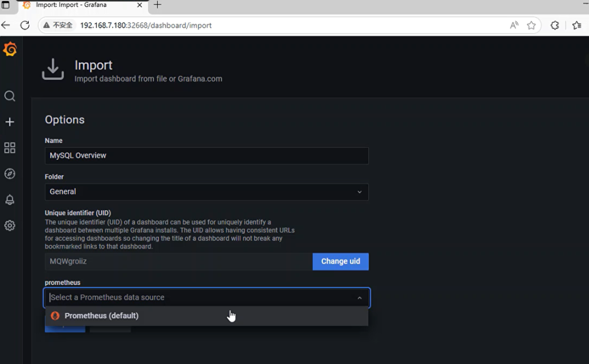The height and width of the screenshot is (364, 589).
Task: Open the browser extensions puzzle icon
Action: click(554, 25)
